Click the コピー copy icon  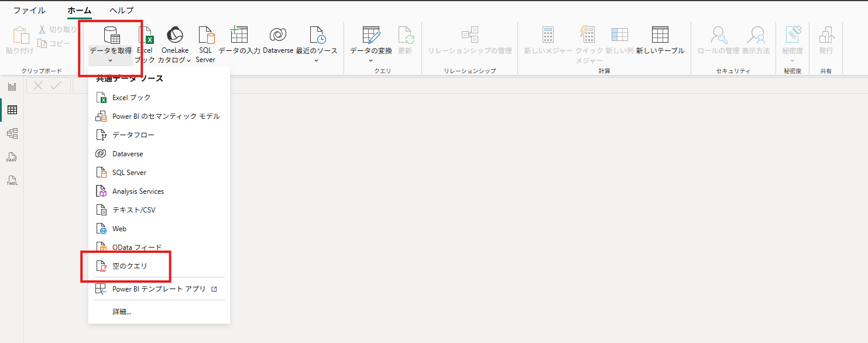(42, 43)
